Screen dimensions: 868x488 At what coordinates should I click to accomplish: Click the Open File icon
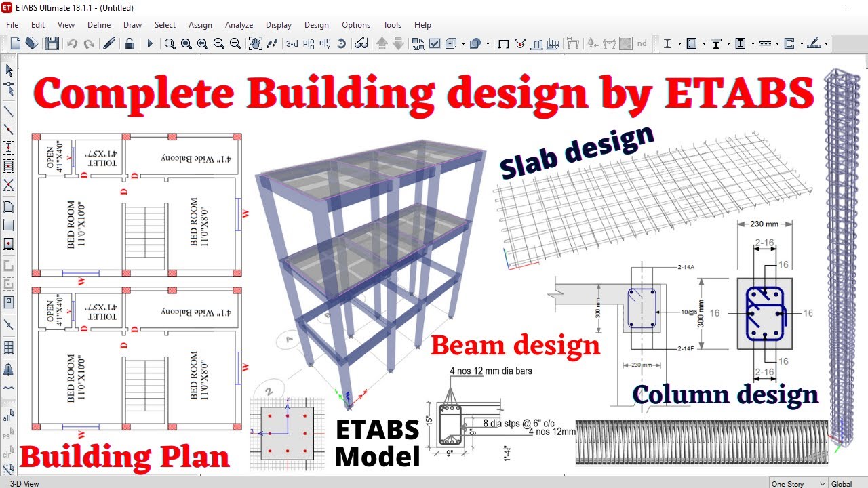pos(31,43)
